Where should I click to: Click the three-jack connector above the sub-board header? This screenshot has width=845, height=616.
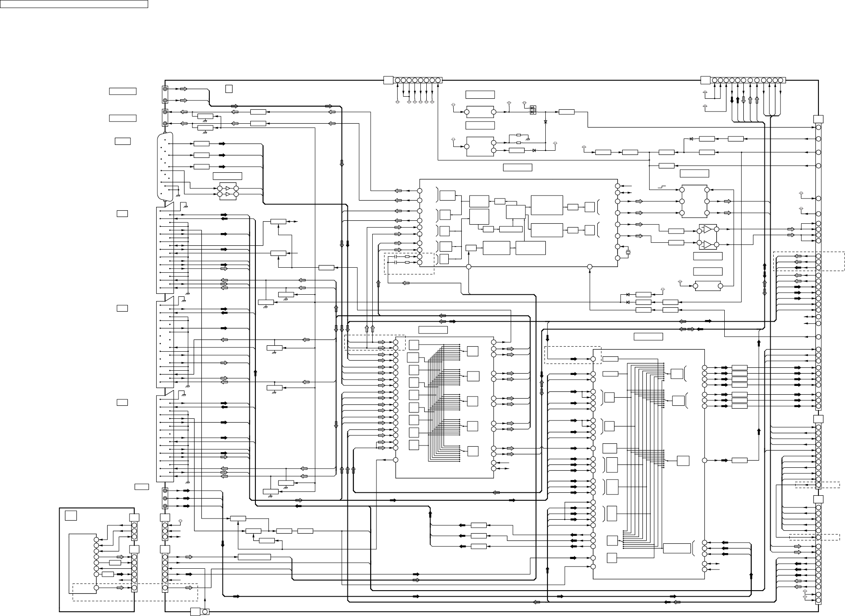tap(166, 499)
